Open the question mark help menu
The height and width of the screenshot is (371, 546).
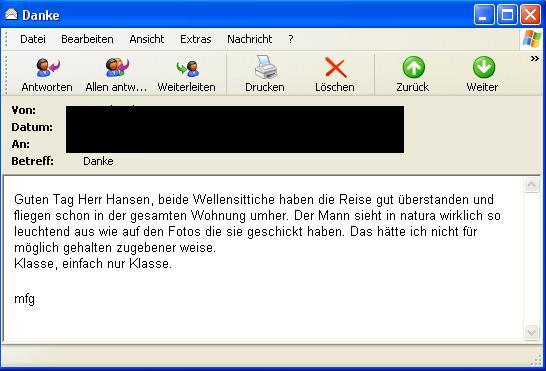pyautogui.click(x=291, y=39)
